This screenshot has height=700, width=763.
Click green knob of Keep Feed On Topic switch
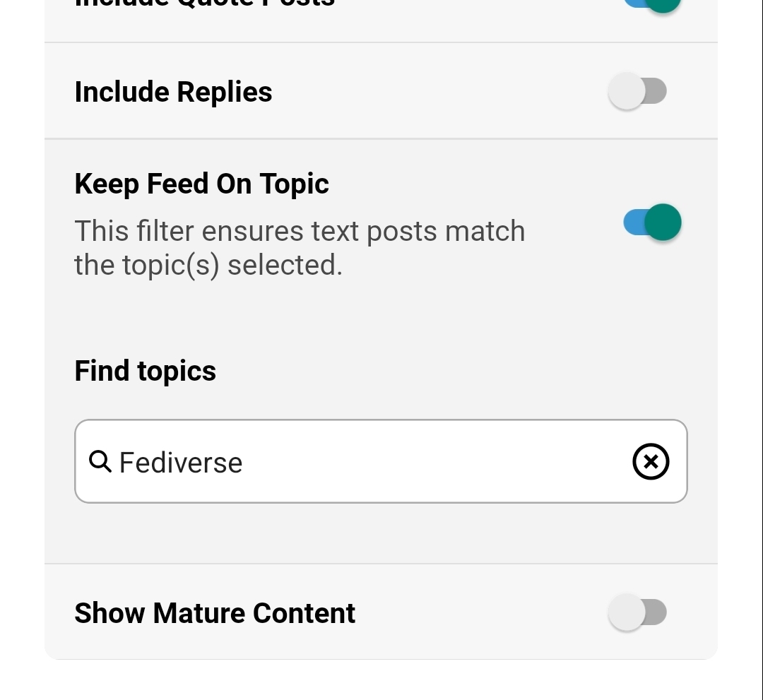(x=663, y=223)
